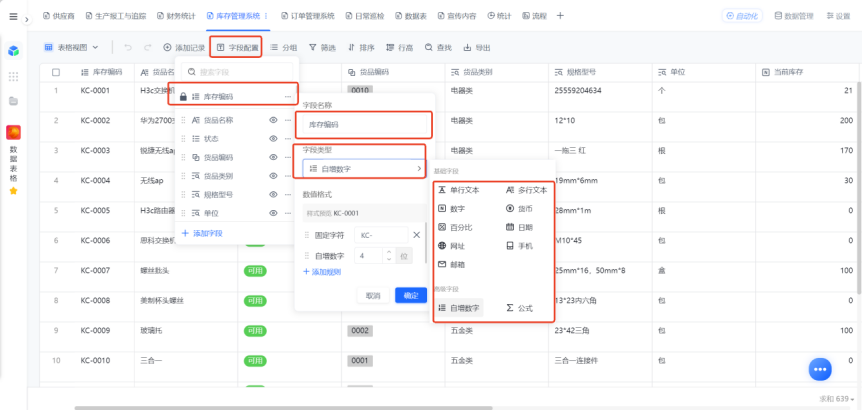
Task: Open the 流程 tab
Action: 534,16
